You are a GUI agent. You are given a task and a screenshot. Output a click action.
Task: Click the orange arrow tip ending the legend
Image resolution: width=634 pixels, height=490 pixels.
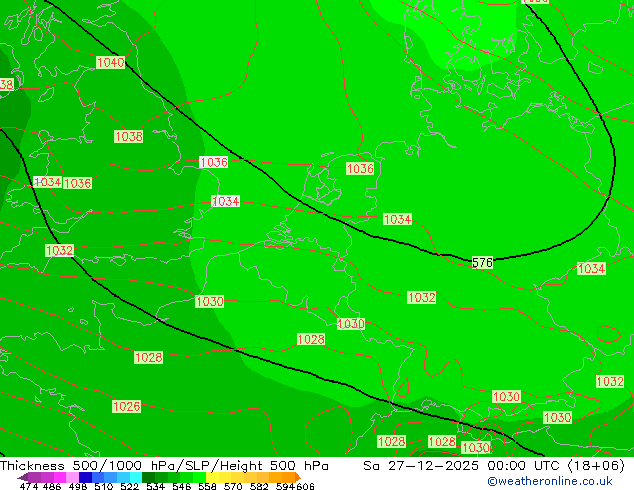pyautogui.click(x=298, y=477)
